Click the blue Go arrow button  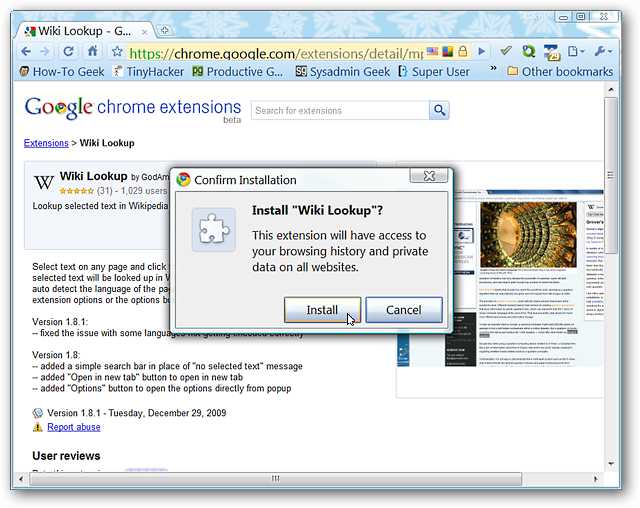tap(482, 51)
